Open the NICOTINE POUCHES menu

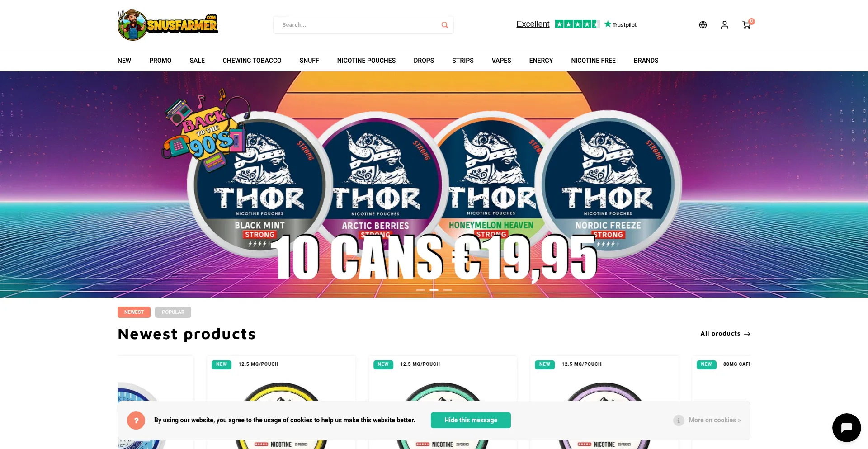(x=366, y=61)
